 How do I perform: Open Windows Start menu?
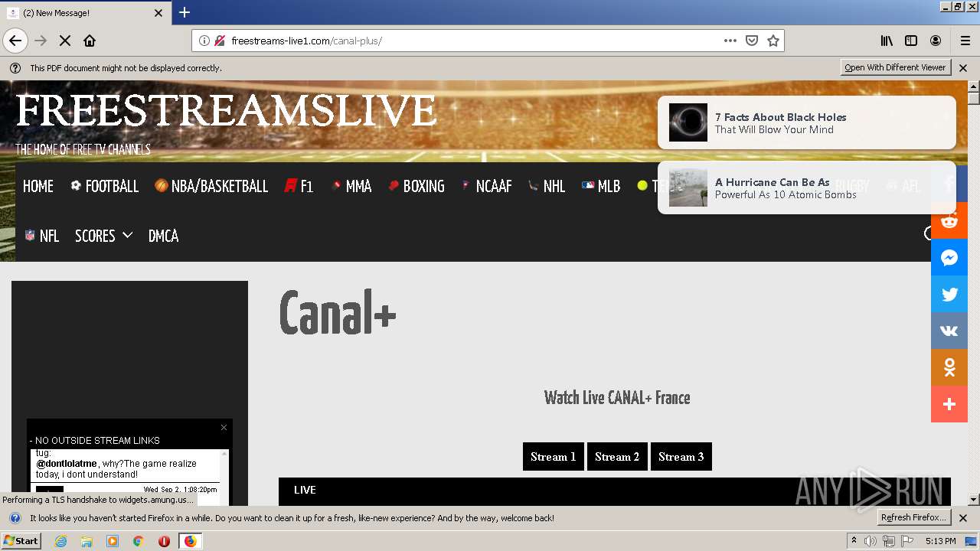pyautogui.click(x=21, y=541)
